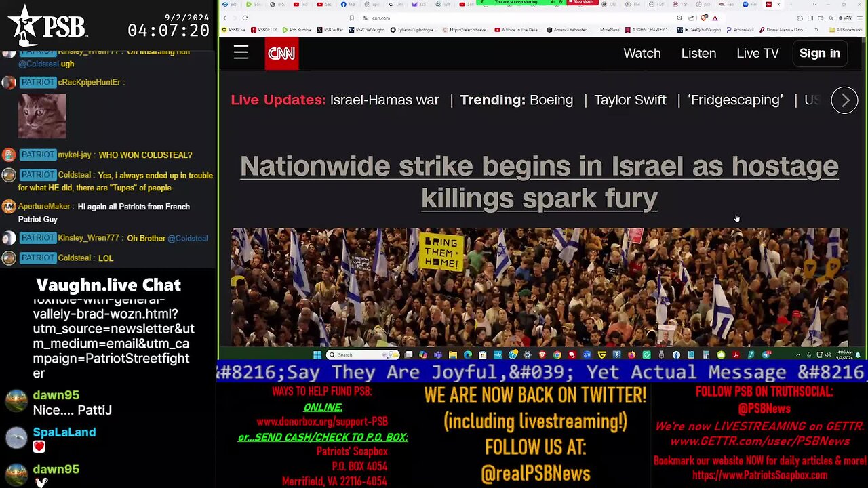Open the PSBGETTR bookmark
This screenshot has width=868, height=488.
click(x=263, y=30)
